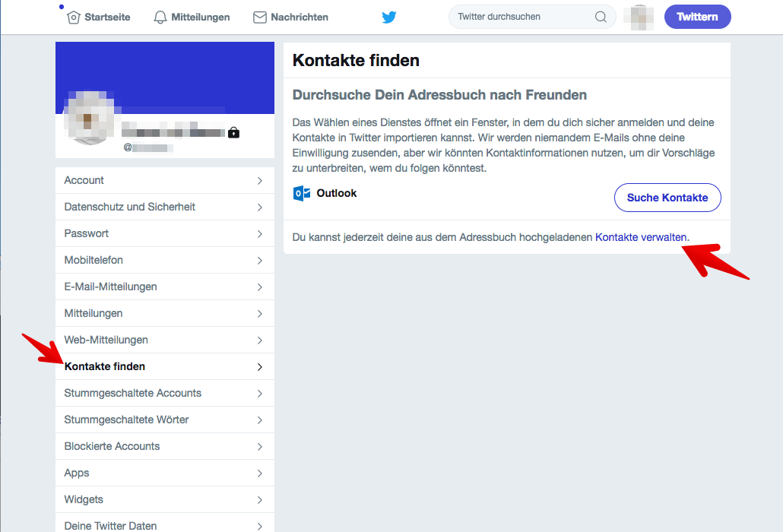Screen dimensions: 783x532
Task: Click chevron on Blockierte Accounts row
Action: click(260, 447)
